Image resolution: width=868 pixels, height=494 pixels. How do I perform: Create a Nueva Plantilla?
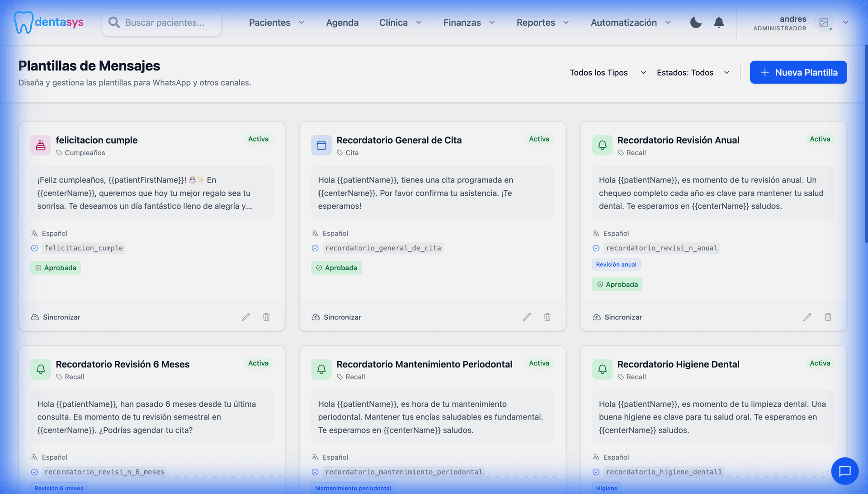[798, 72]
